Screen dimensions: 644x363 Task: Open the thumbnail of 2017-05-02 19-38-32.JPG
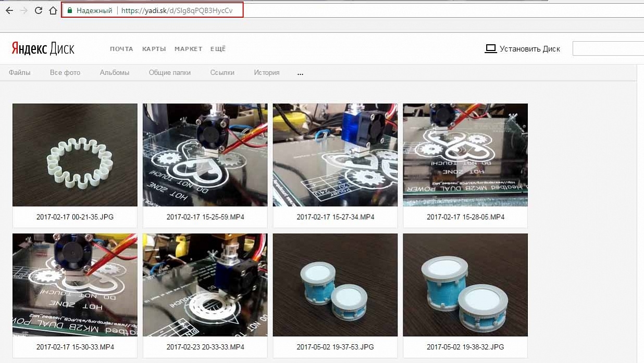click(465, 285)
